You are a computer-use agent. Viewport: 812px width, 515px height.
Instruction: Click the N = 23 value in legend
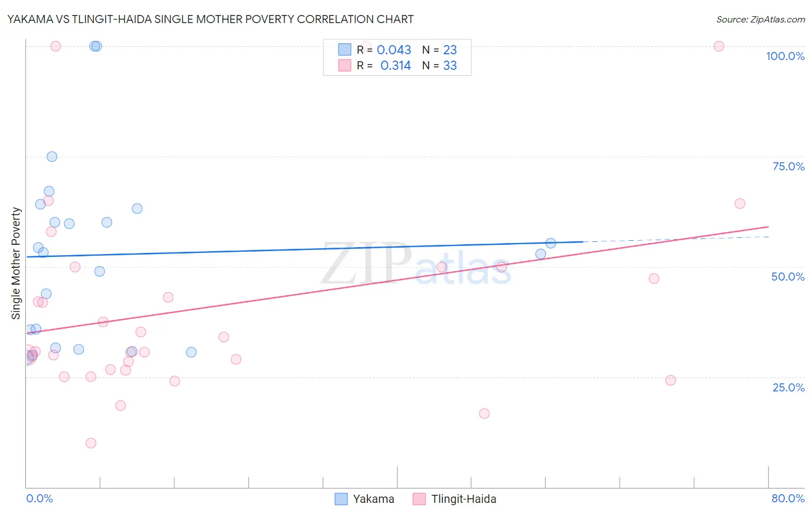pos(439,50)
